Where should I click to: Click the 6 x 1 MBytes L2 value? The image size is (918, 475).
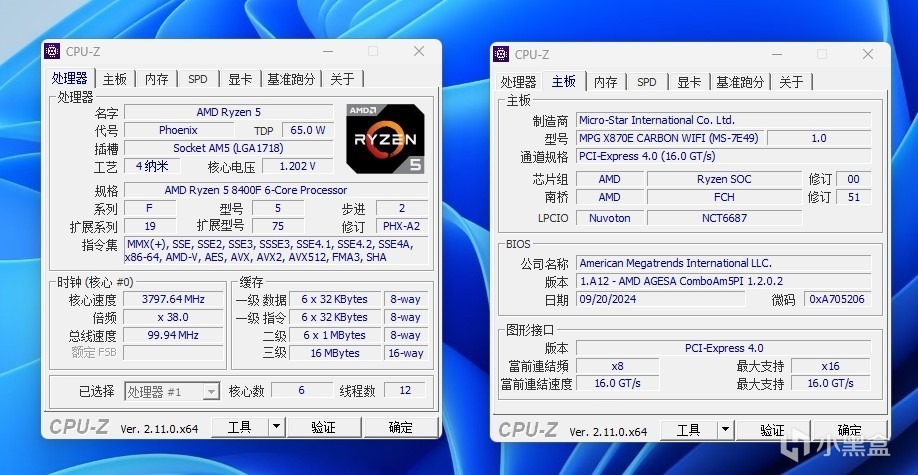tap(334, 335)
